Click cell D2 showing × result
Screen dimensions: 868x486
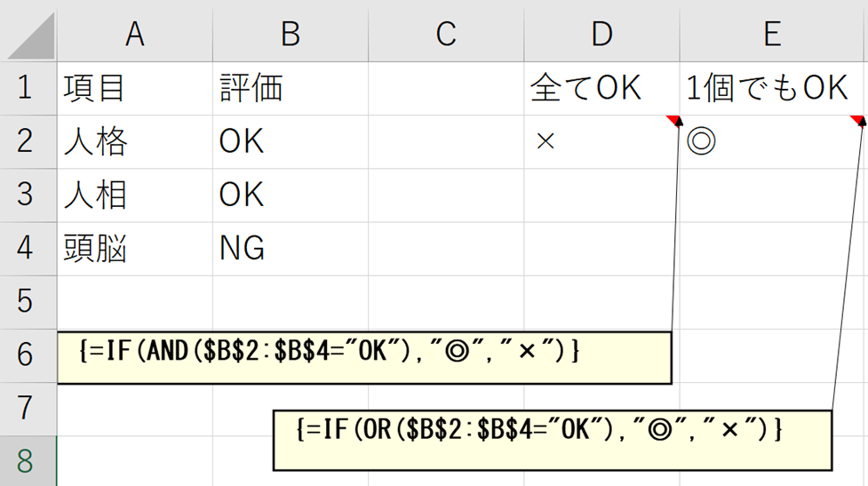tap(601, 141)
